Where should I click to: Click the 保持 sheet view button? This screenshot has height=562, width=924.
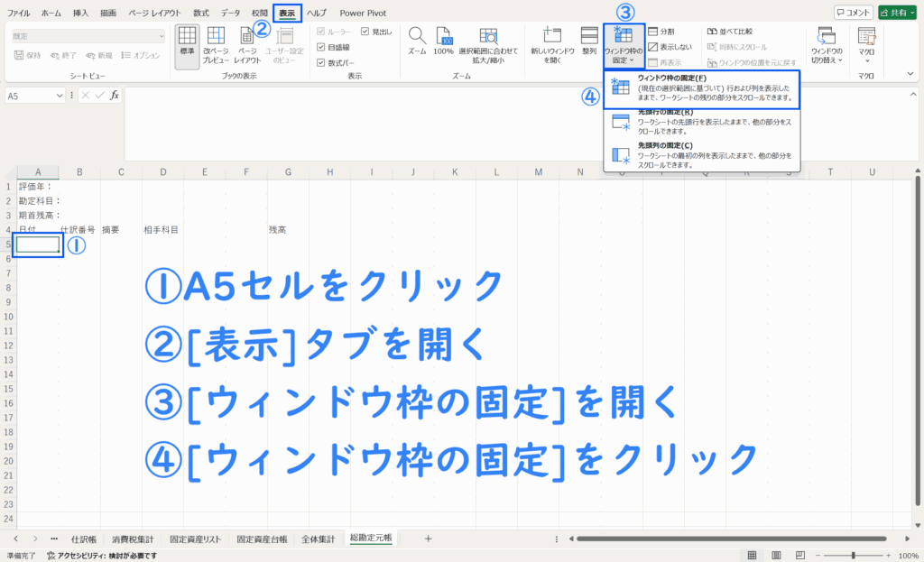click(28, 55)
